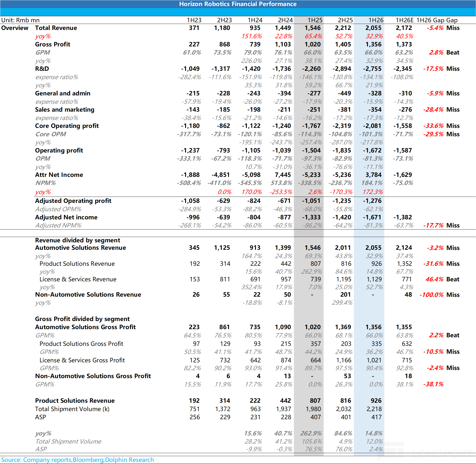Select the Attr Net Income row label

59,175
